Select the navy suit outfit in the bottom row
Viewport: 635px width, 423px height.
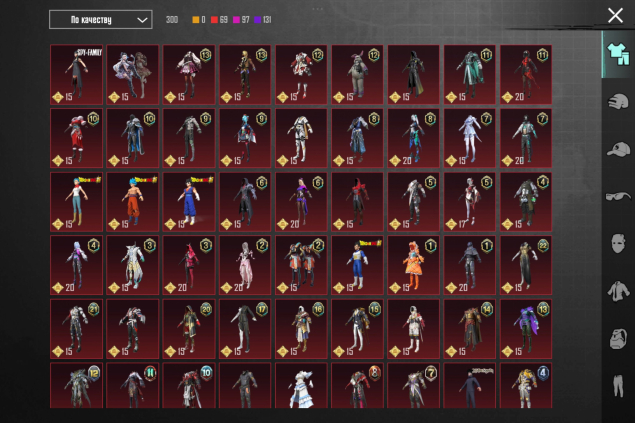pos(470,385)
